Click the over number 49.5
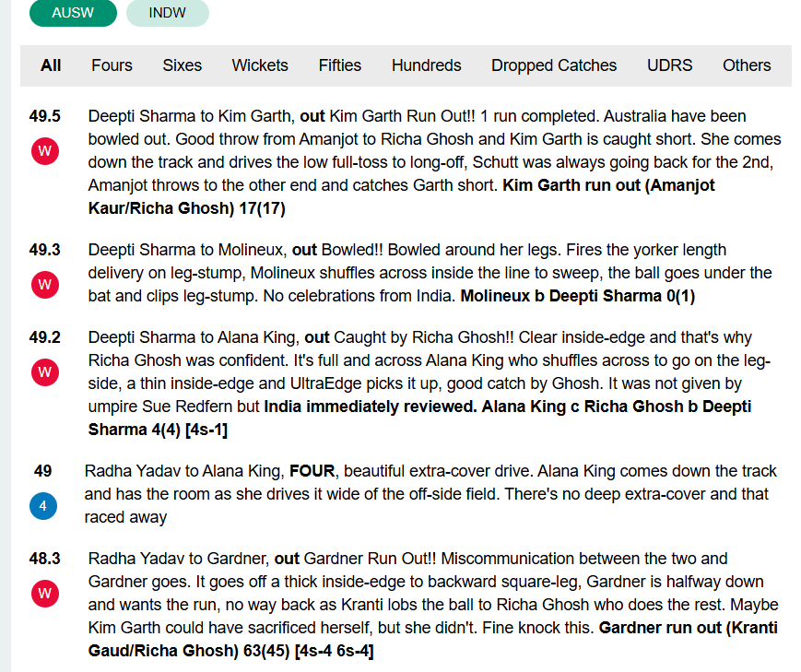Screen dimensions: 801x672 click(45, 116)
